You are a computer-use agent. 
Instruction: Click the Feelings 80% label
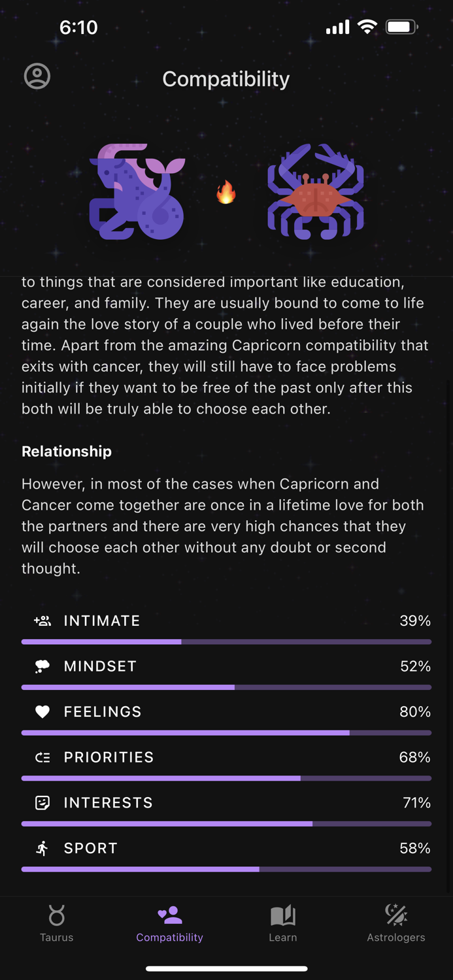[x=414, y=711]
